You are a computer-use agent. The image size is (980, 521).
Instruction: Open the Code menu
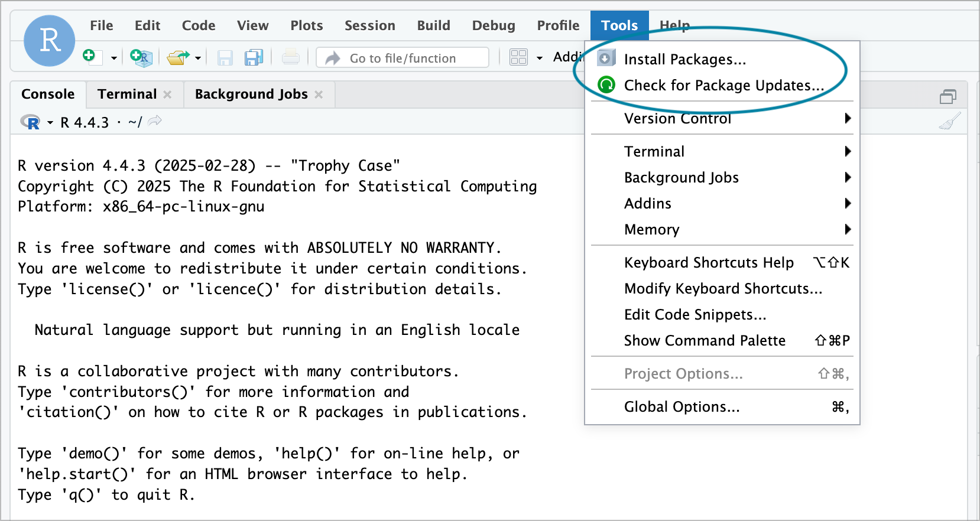point(199,25)
